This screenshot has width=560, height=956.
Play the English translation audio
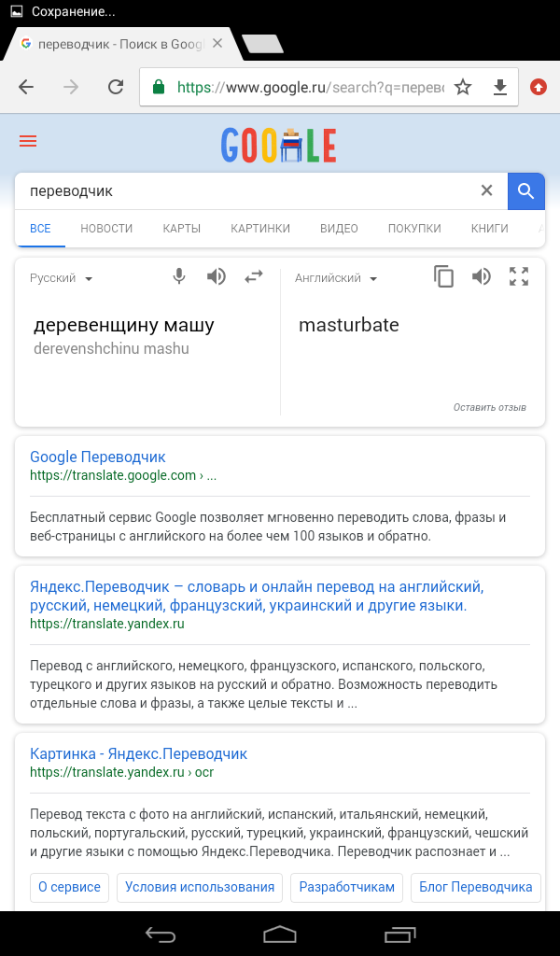[482, 276]
